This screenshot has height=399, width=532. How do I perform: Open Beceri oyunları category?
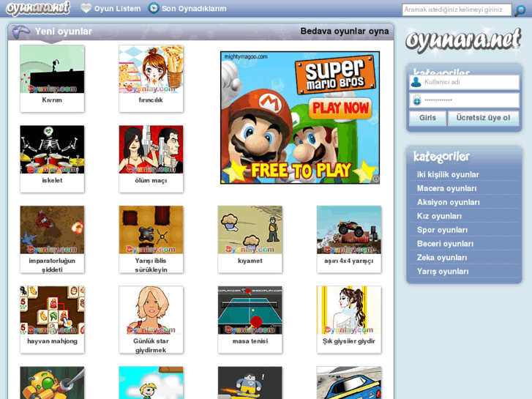pyautogui.click(x=445, y=244)
